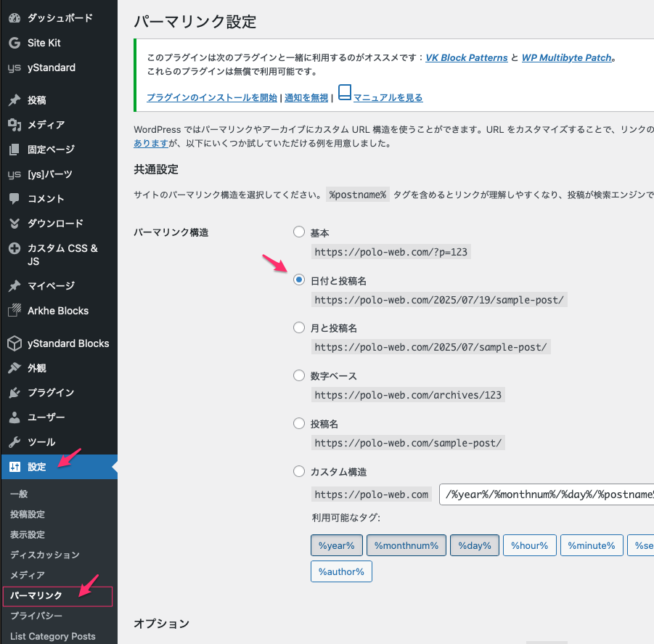Select the 基本 permalink radio button
Image resolution: width=654 pixels, height=644 pixels.
pyautogui.click(x=298, y=232)
